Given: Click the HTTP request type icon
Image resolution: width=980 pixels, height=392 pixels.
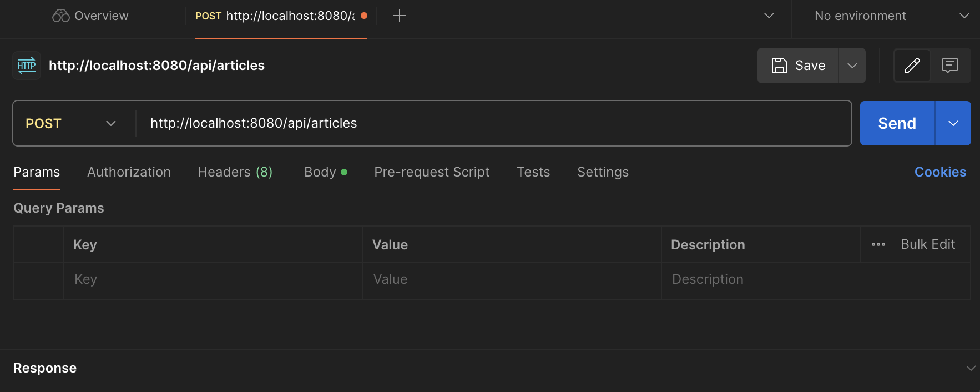Looking at the screenshot, I should pyautogui.click(x=27, y=66).
